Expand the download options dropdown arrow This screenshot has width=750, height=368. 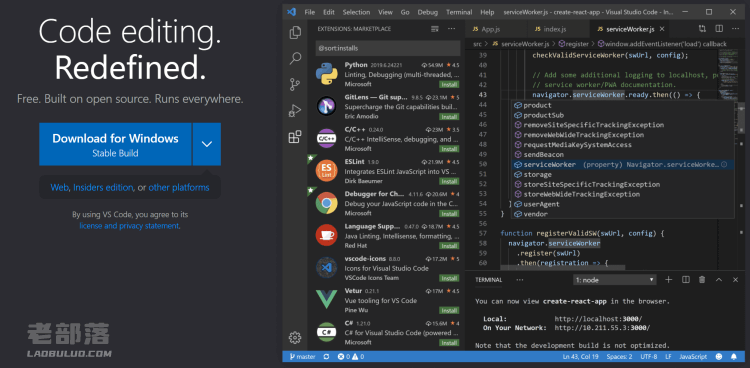[x=207, y=144]
